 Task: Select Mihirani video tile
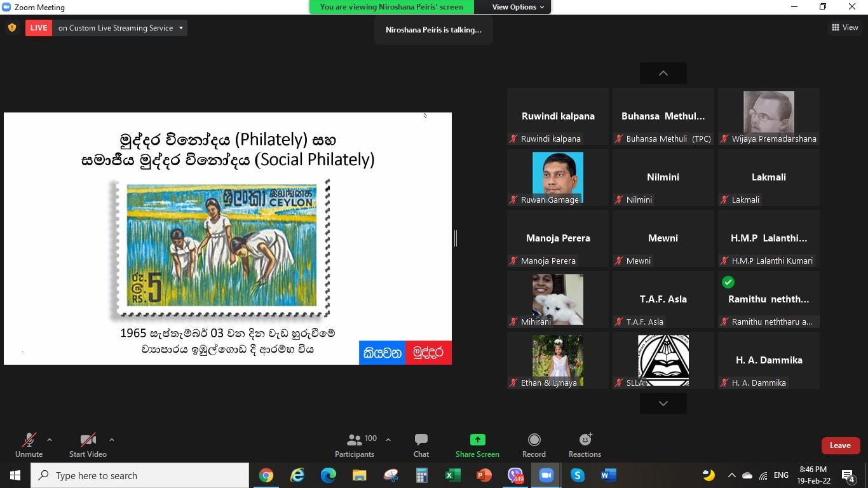point(558,300)
